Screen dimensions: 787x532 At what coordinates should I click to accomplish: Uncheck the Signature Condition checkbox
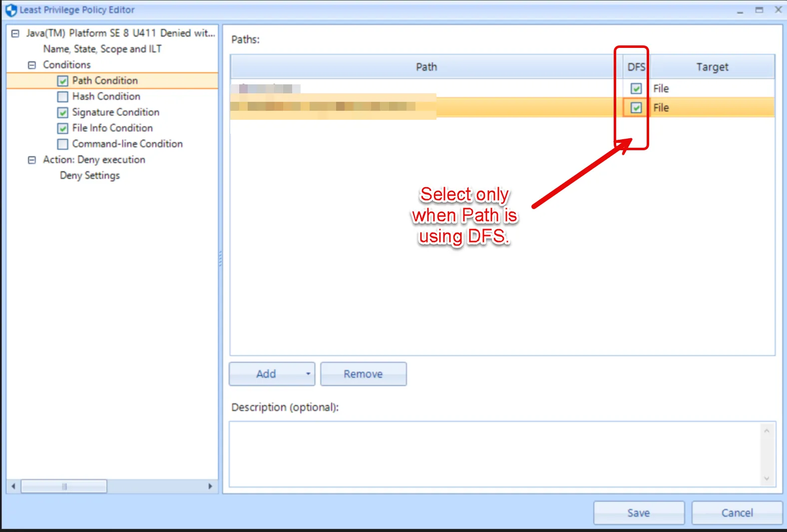click(62, 112)
